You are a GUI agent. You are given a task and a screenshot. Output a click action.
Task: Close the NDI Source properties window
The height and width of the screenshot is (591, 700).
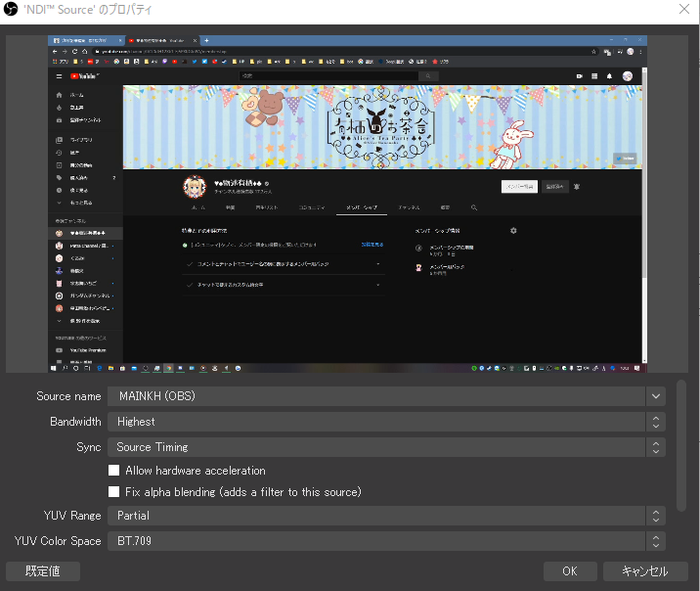684,9
